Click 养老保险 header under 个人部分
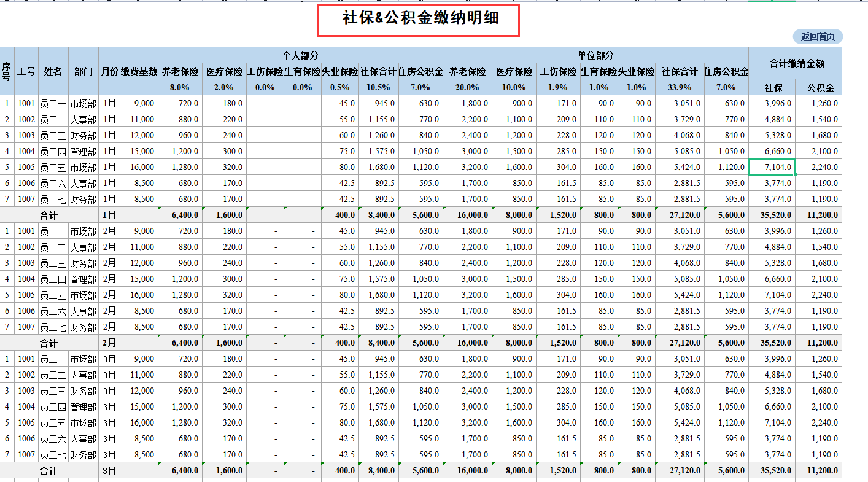 click(x=180, y=71)
